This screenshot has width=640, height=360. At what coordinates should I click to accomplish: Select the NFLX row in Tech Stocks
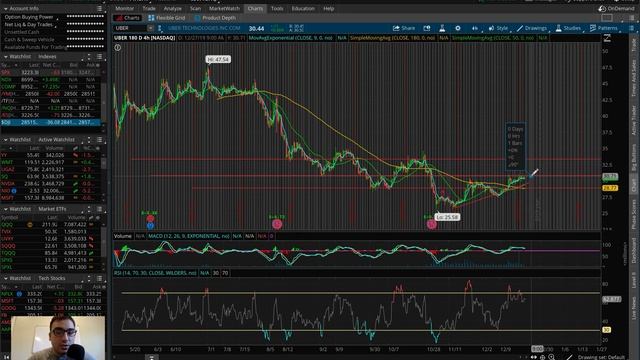pyautogui.click(x=51, y=293)
